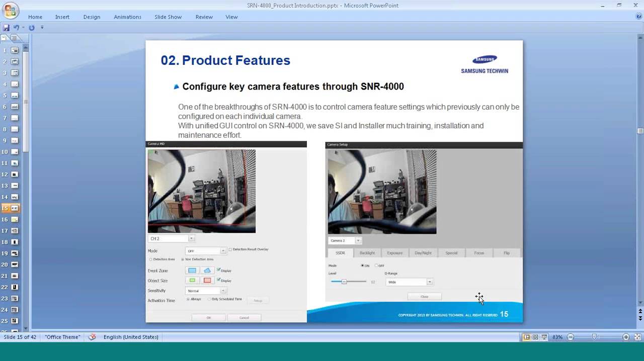Select slide 25 thumbnail
644x361 pixels.
pos(15,321)
